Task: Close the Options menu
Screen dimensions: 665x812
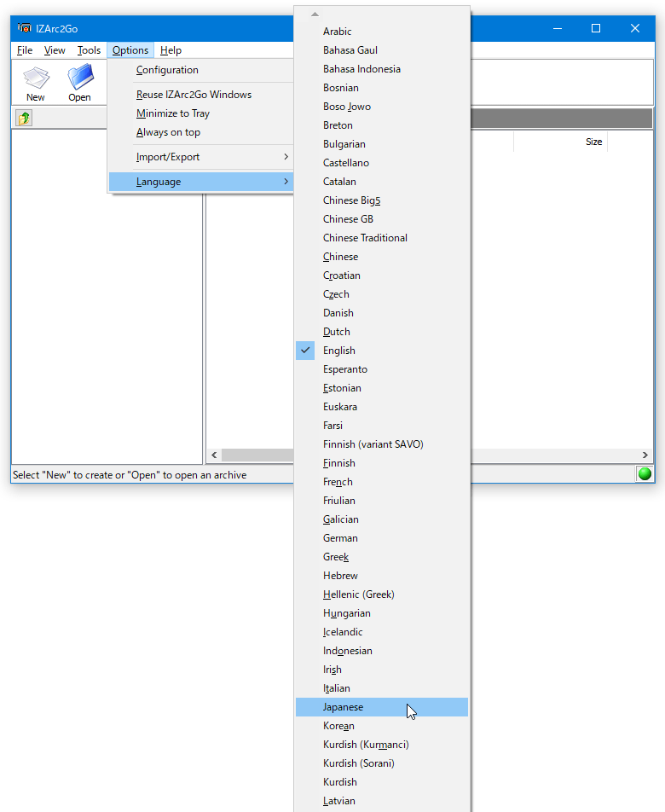Action: point(130,50)
